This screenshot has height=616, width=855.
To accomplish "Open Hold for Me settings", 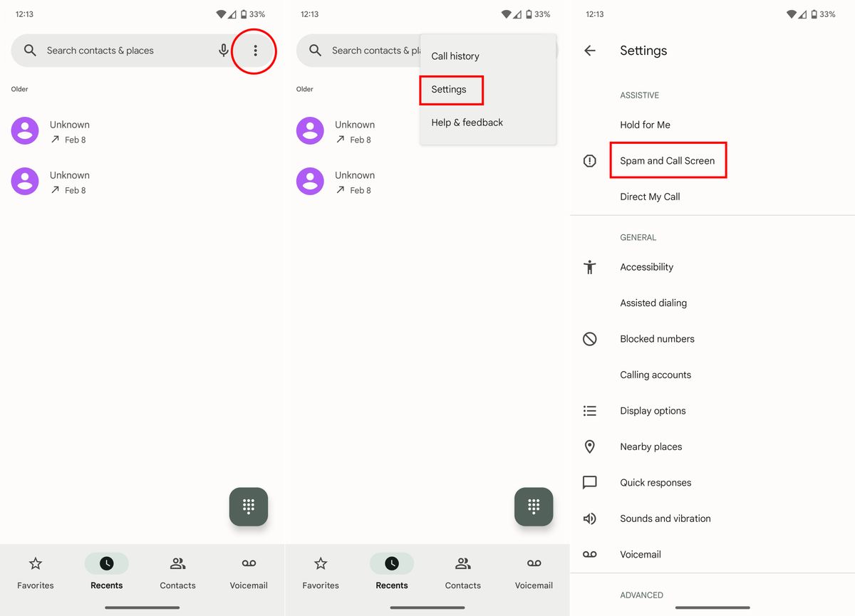I will [x=645, y=124].
